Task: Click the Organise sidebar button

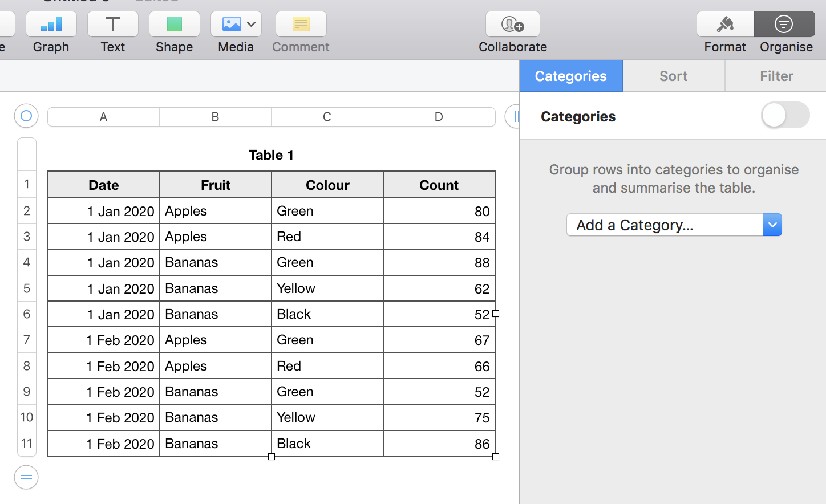Action: (x=784, y=25)
